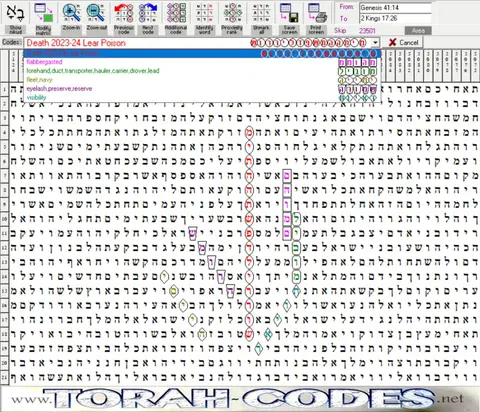The height and width of the screenshot is (412, 480).
Task: Toggle the Show nikud tool
Action: point(15,18)
